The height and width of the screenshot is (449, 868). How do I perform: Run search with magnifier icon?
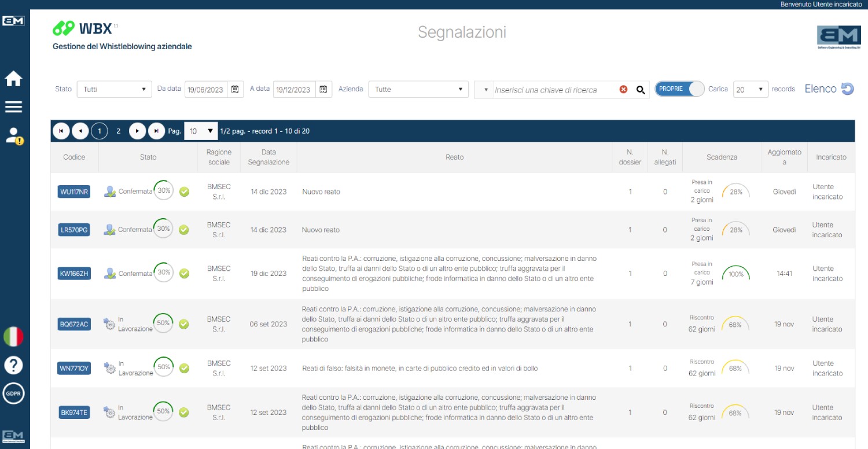[641, 90]
